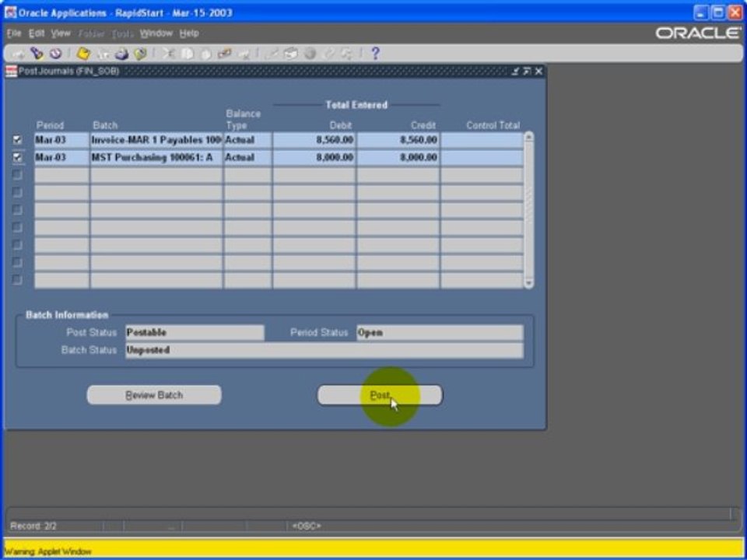Screen dimensions: 747x560
Task: Click the Oracle Applications title bar icon
Action: click(x=9, y=12)
